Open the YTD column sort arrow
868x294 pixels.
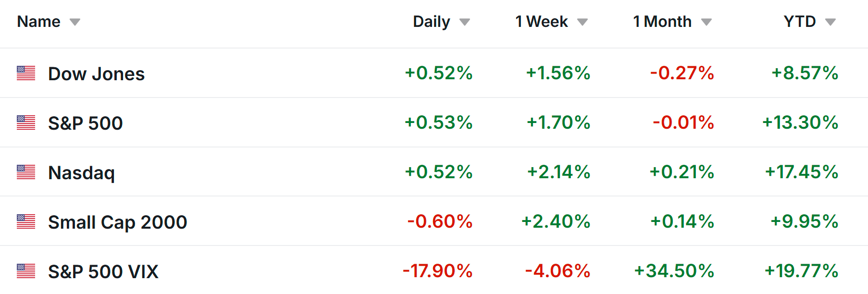coord(831,22)
